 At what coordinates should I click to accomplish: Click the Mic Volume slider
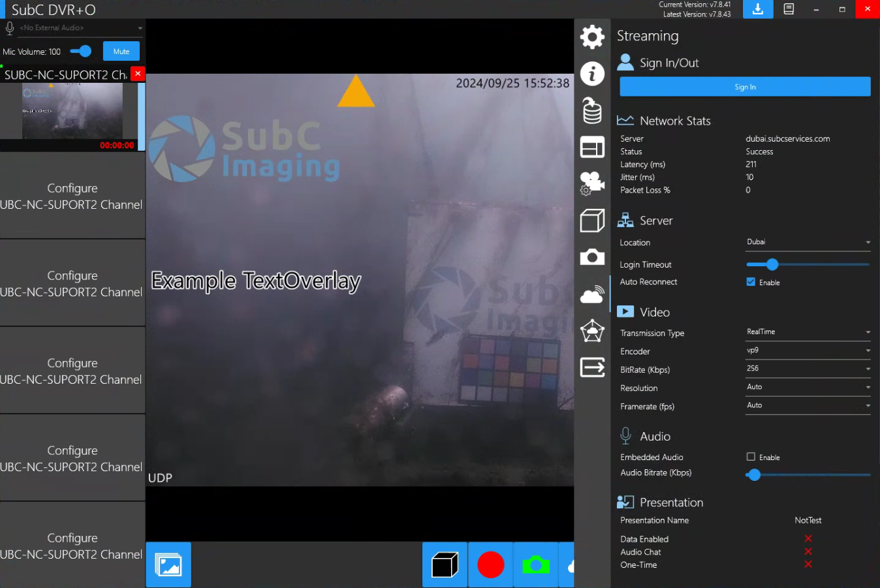coord(81,51)
